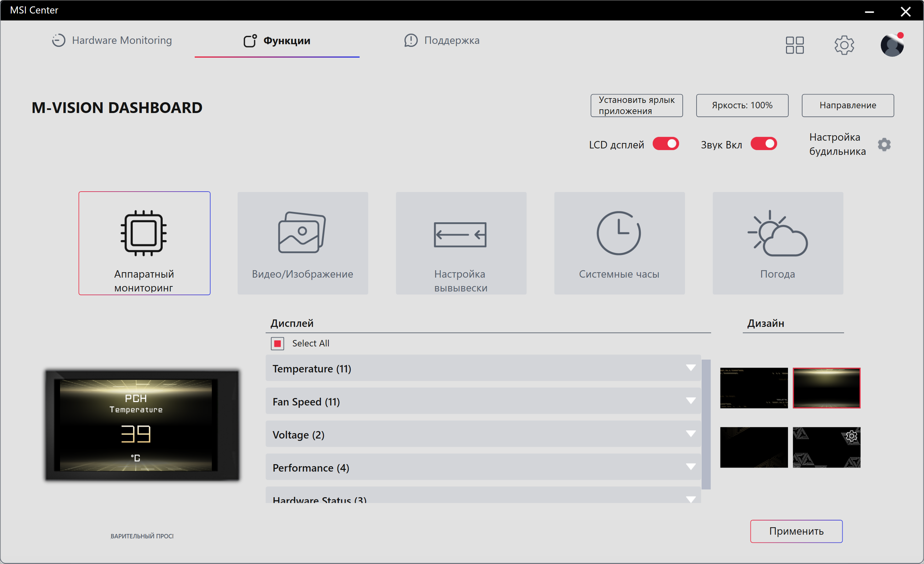The width and height of the screenshot is (924, 564).
Task: Click the Дисплей section heading
Action: coord(292,323)
